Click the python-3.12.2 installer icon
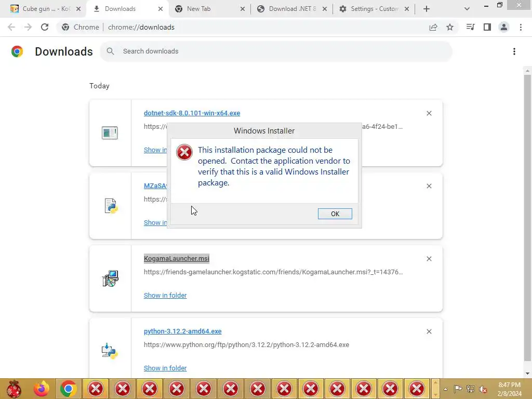The image size is (532, 399). click(x=110, y=351)
